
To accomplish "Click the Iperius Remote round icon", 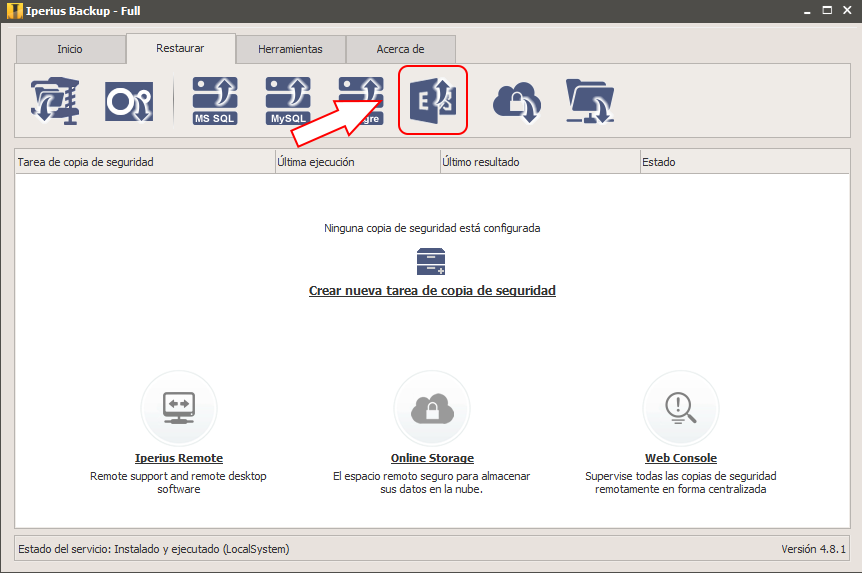I will pos(179,409).
